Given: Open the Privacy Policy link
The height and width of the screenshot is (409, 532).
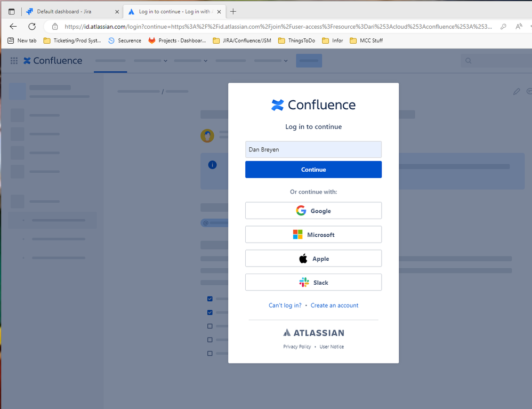Looking at the screenshot, I should [x=297, y=347].
